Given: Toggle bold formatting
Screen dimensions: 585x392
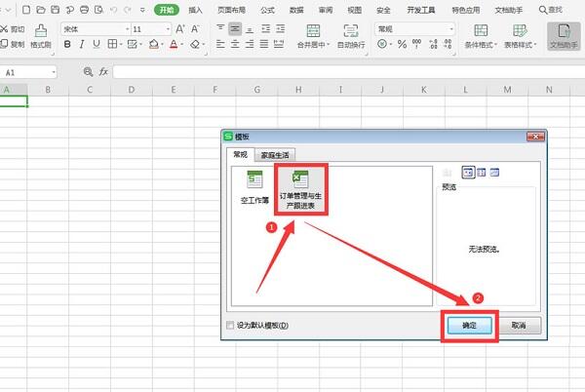Looking at the screenshot, I should pos(67,44).
